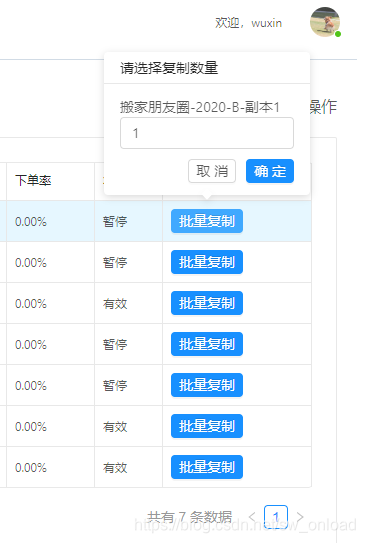Viewport: 365px width, 543px height.
Task: Click 批量复制 in the fourth table row
Action: 207,344
